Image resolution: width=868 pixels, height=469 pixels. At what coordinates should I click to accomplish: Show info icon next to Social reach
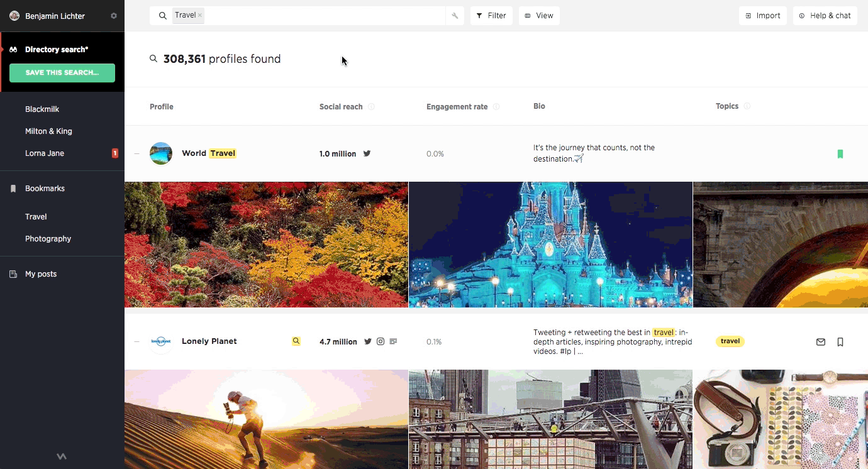[371, 107]
